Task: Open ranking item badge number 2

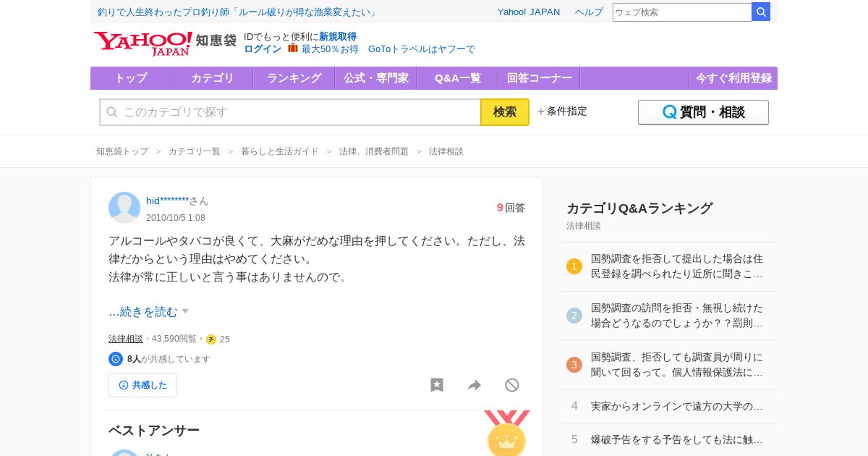Action: tap(574, 316)
